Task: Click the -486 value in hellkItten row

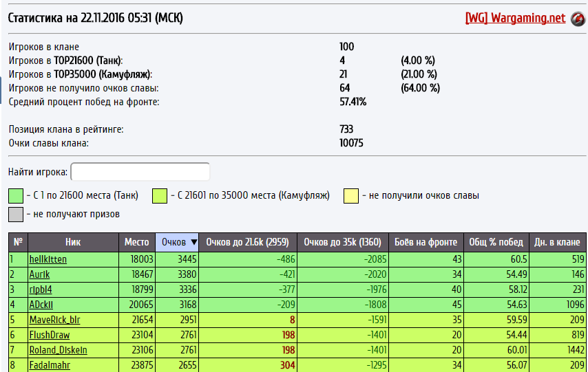Action: pyautogui.click(x=287, y=259)
